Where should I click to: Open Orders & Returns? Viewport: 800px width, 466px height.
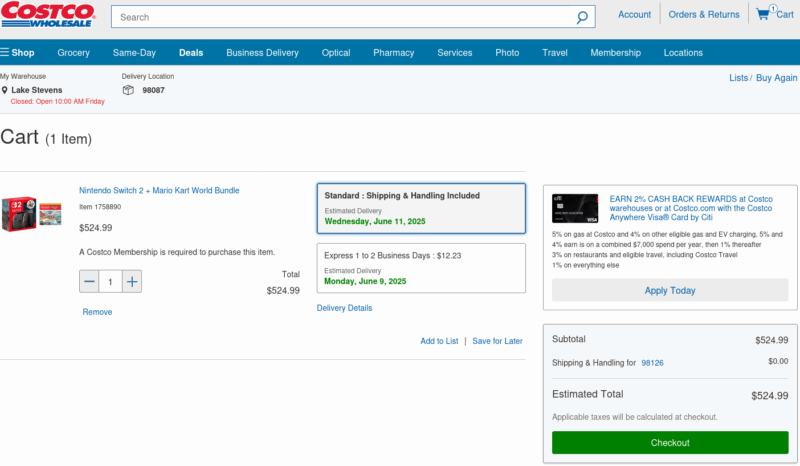(x=704, y=14)
